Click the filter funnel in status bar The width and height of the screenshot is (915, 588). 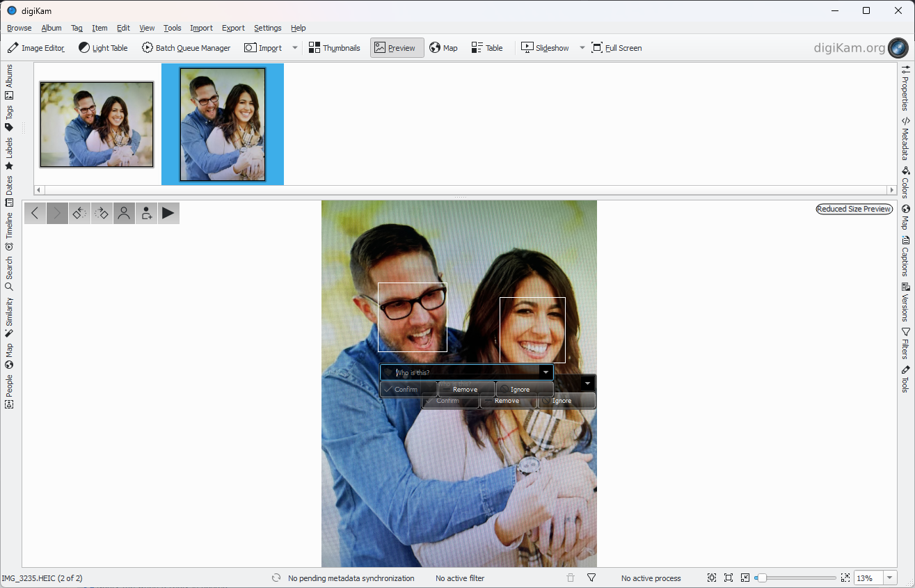coord(591,578)
